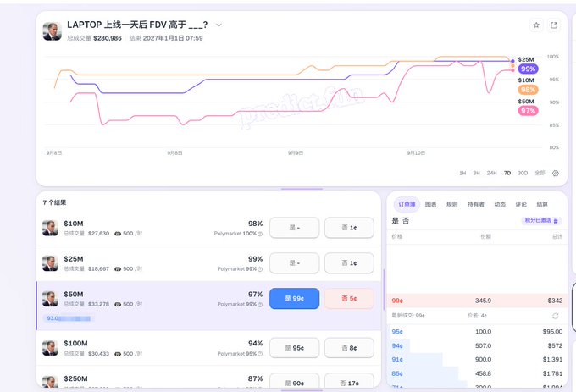The height and width of the screenshot is (392, 576).
Task: Click the avatar thumbnail in the $10M row
Action: pyautogui.click(x=50, y=228)
